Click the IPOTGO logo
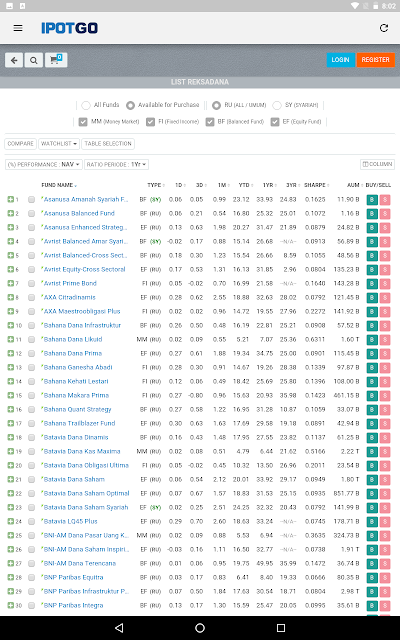Screen dimensions: 400x640 69,28
